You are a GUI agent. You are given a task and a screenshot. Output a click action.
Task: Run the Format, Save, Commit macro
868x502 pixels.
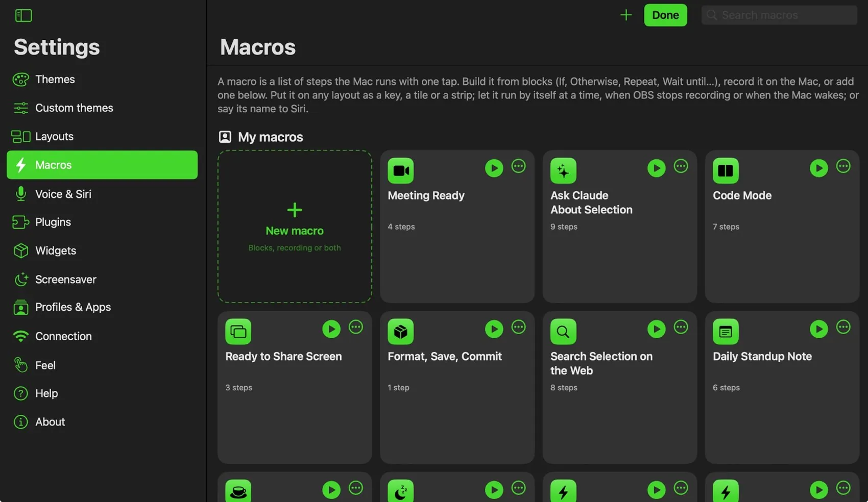click(494, 329)
